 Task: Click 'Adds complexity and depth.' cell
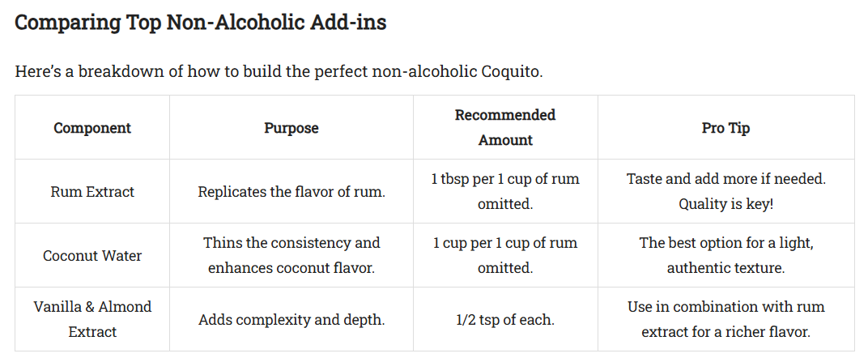point(291,320)
